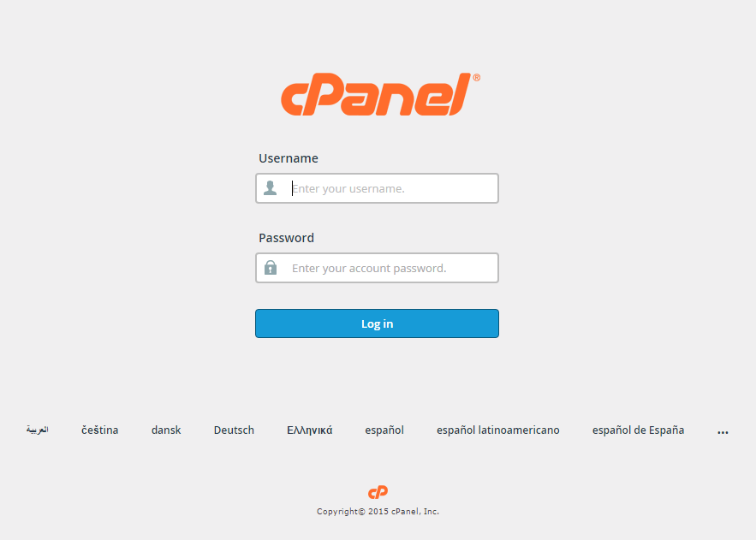Select español de España language
The height and width of the screenshot is (540, 756).
[638, 430]
